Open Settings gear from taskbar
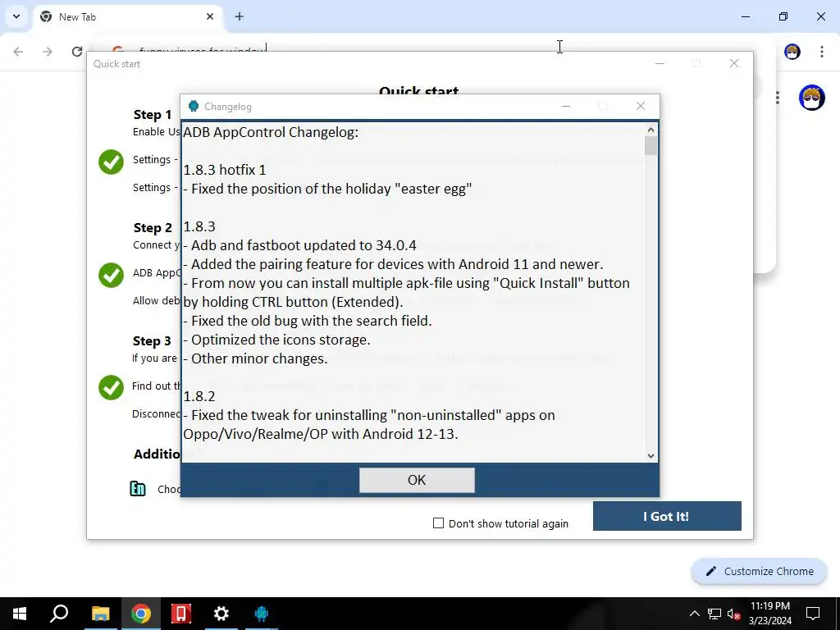840x630 pixels. pyautogui.click(x=221, y=614)
